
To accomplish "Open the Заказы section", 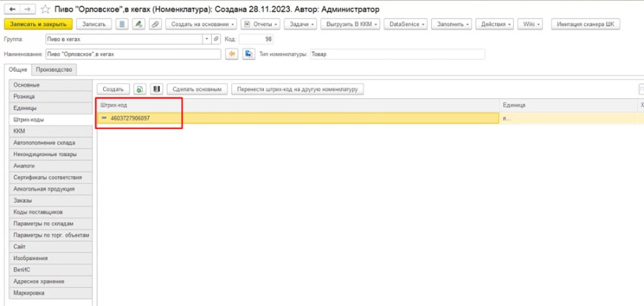I will point(50,201).
